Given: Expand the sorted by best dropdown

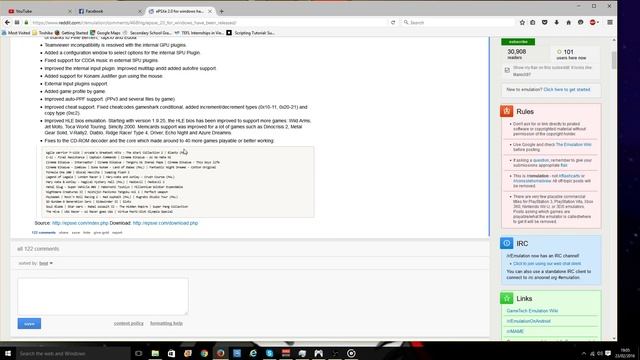Looking at the screenshot, I should tap(46, 263).
